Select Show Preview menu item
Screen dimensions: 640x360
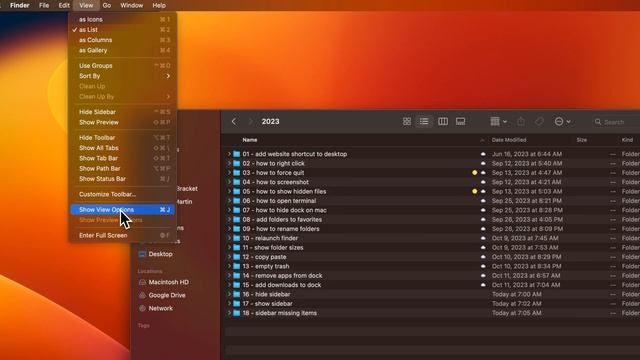point(122,122)
